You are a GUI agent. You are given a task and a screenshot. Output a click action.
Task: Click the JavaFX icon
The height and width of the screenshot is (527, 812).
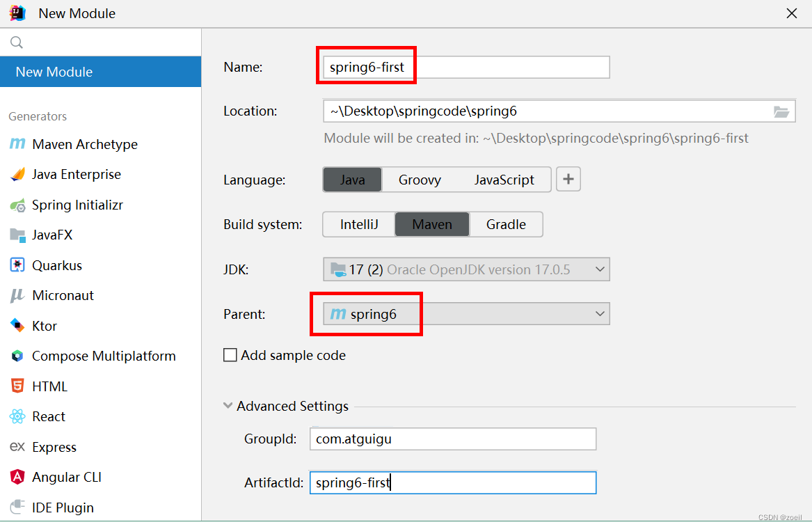click(17, 235)
